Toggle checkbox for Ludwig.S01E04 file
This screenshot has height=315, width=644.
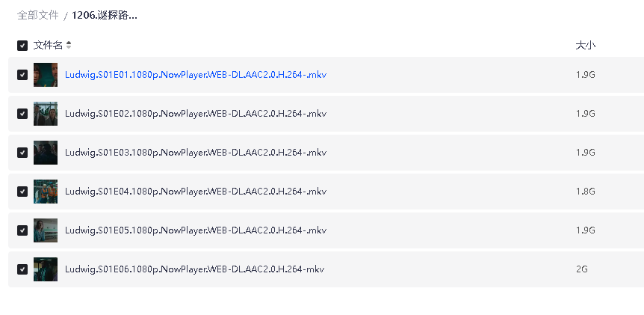pyautogui.click(x=22, y=192)
